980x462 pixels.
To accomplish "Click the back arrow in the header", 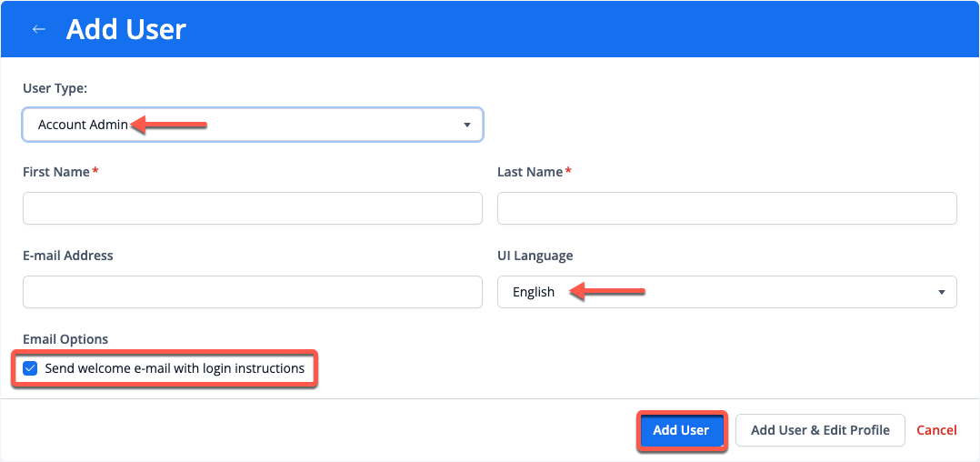I will (38, 29).
